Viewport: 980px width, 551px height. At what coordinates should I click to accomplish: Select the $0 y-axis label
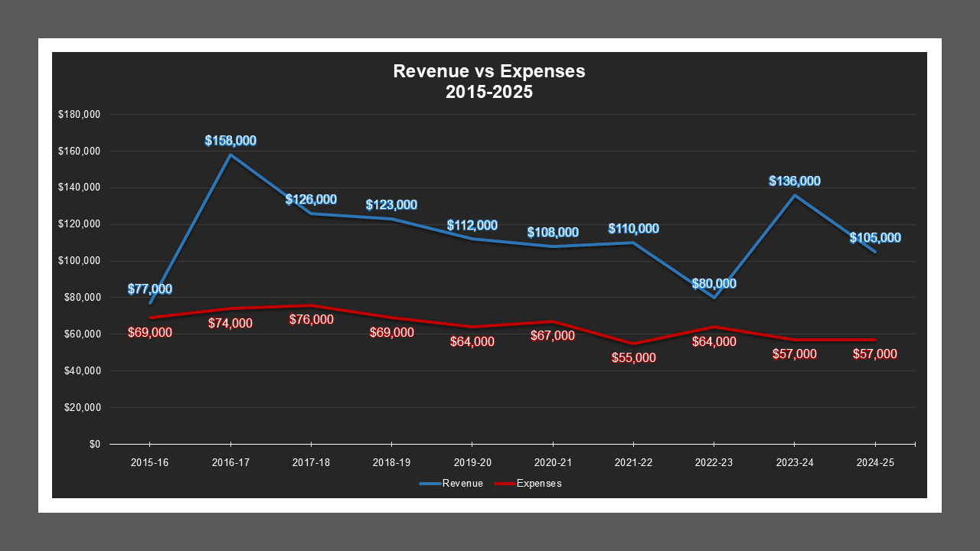(x=95, y=443)
